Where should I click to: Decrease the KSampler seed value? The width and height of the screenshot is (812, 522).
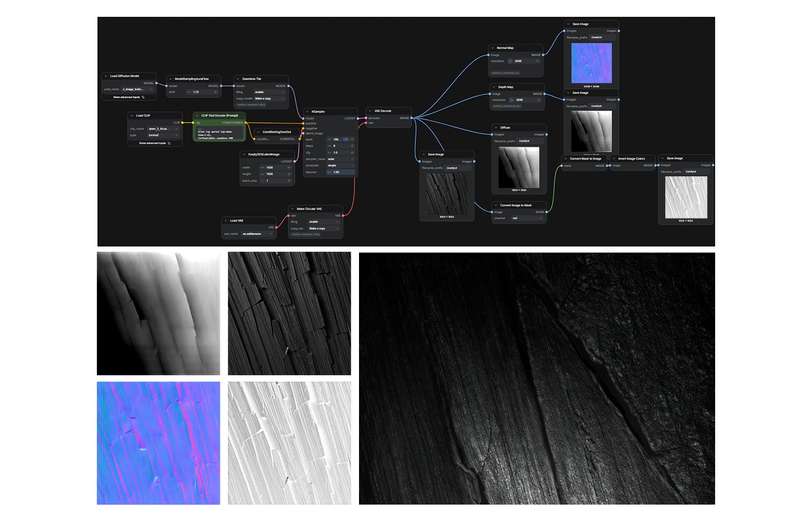329,139
